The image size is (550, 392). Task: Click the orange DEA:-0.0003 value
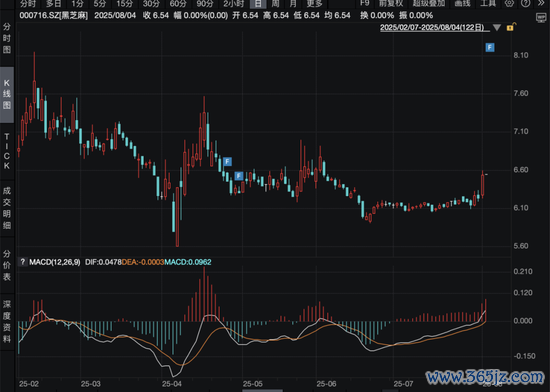click(143, 262)
